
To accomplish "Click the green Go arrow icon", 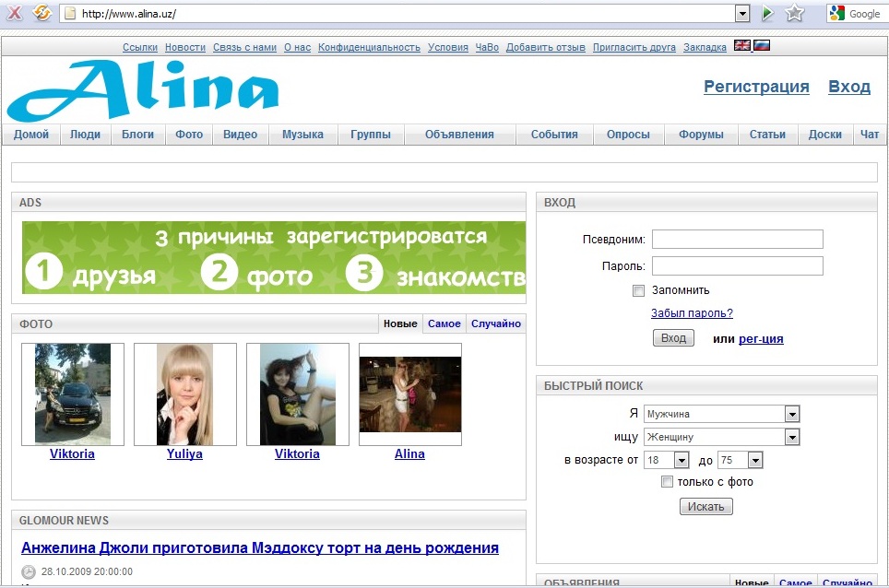I will click(x=767, y=13).
